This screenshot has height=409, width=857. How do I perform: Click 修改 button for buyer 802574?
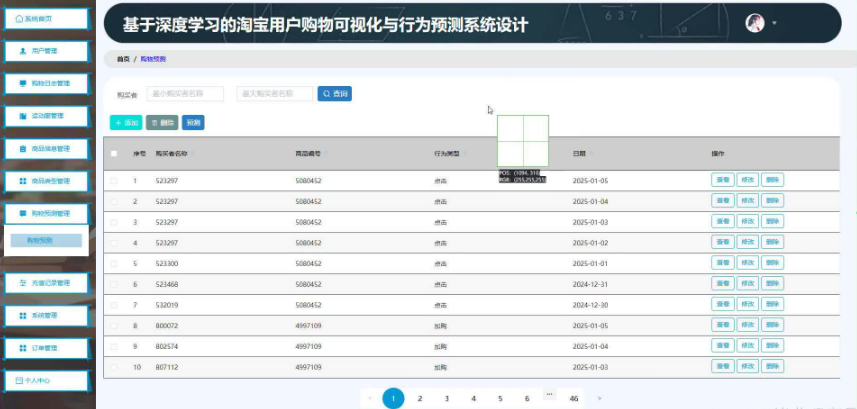(x=747, y=346)
